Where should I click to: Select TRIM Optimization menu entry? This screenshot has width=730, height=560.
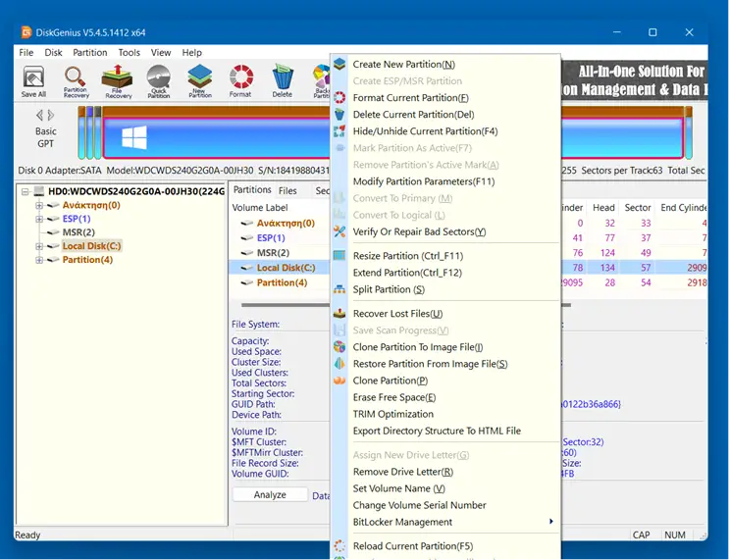coord(392,414)
